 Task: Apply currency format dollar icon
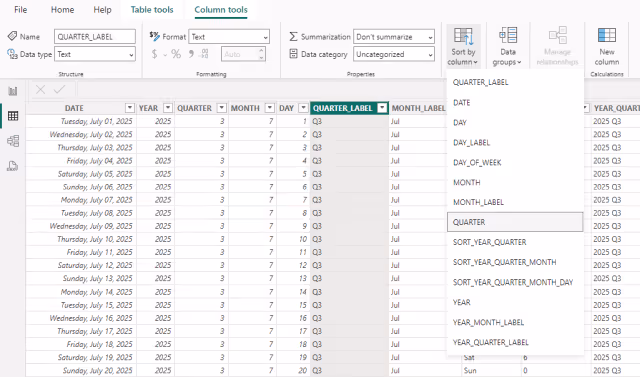(154, 54)
